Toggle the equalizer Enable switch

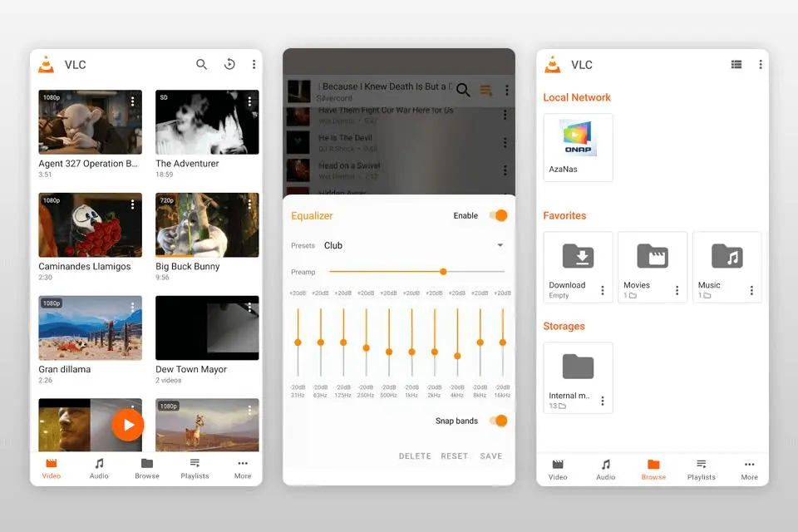(498, 215)
